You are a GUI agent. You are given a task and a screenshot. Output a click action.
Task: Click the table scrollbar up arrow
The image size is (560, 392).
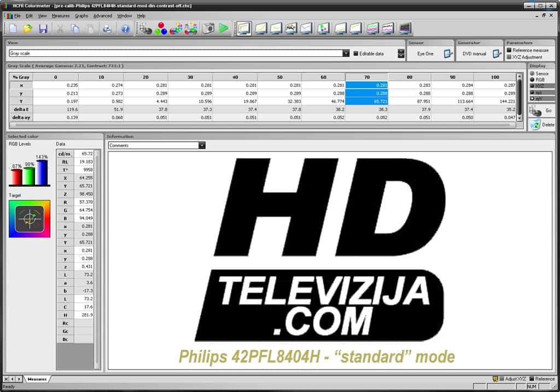tap(520, 77)
